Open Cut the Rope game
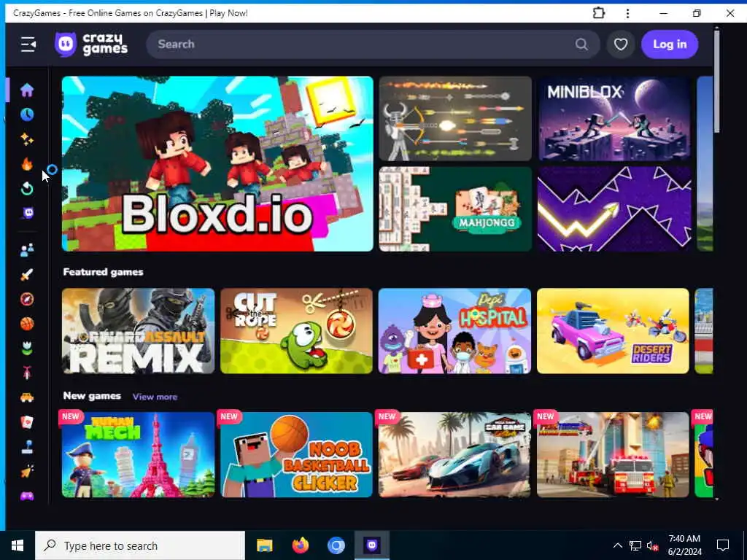This screenshot has width=747, height=560. point(296,330)
